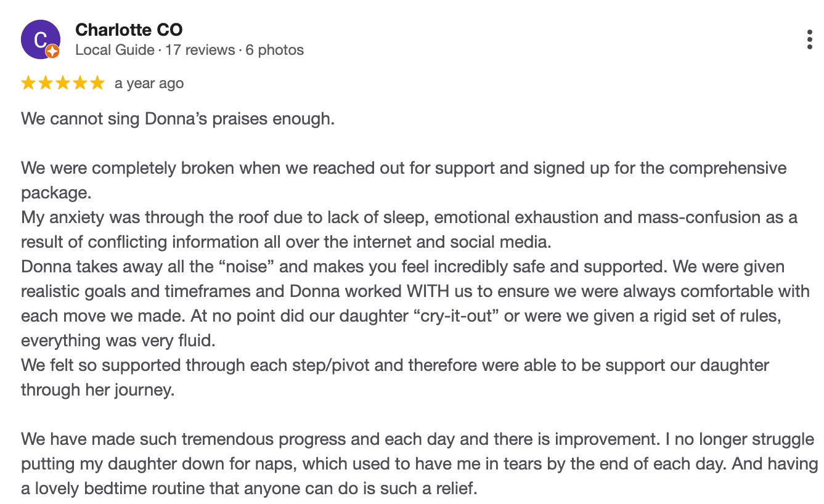Click the orange Local Guide badge
The image size is (824, 504).
point(52,52)
